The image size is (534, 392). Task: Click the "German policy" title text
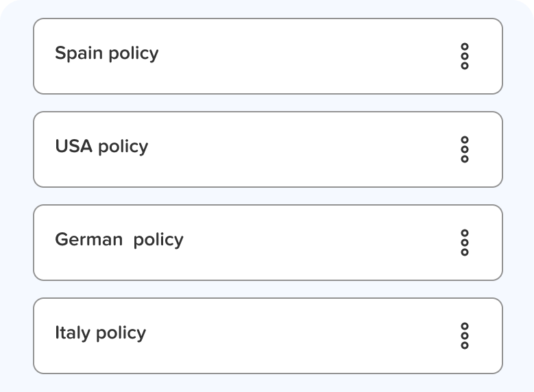click(x=119, y=240)
